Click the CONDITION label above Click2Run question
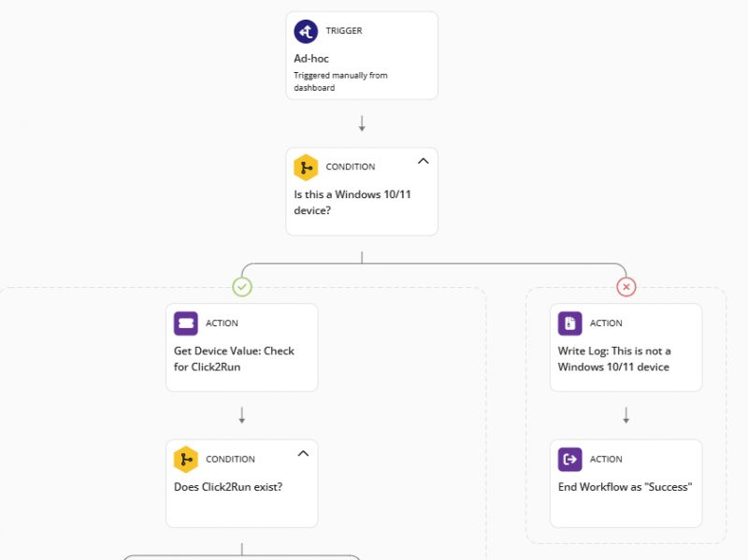This screenshot has width=748, height=560. [x=230, y=459]
